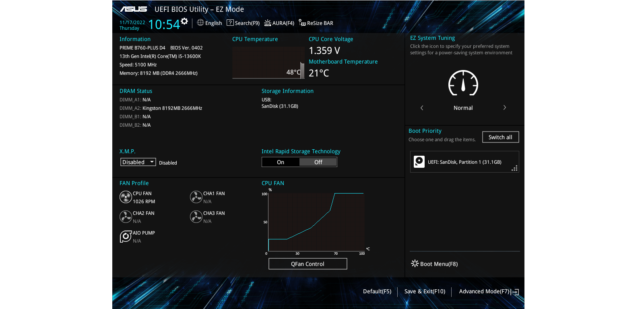Set Intel Rapid Storage Technology to Off
Image resolution: width=644 pixels, height=309 pixels.
pos(318,162)
